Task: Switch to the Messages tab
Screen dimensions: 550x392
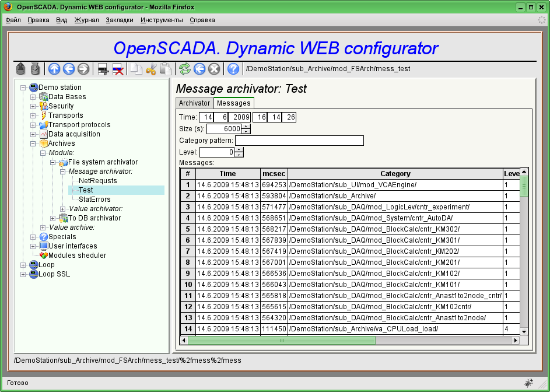Action: 234,103
